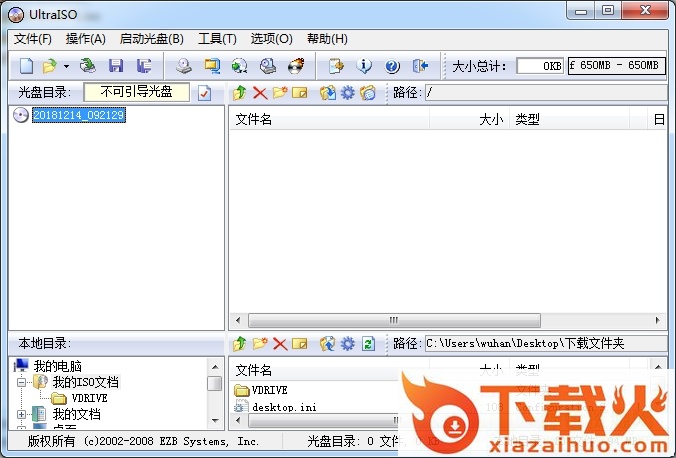Click the 文件名 column header in disc list
676x458 pixels.
pos(254,119)
